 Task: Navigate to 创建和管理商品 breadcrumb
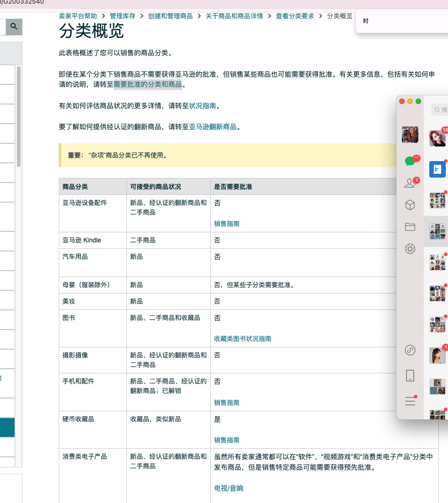coord(170,16)
